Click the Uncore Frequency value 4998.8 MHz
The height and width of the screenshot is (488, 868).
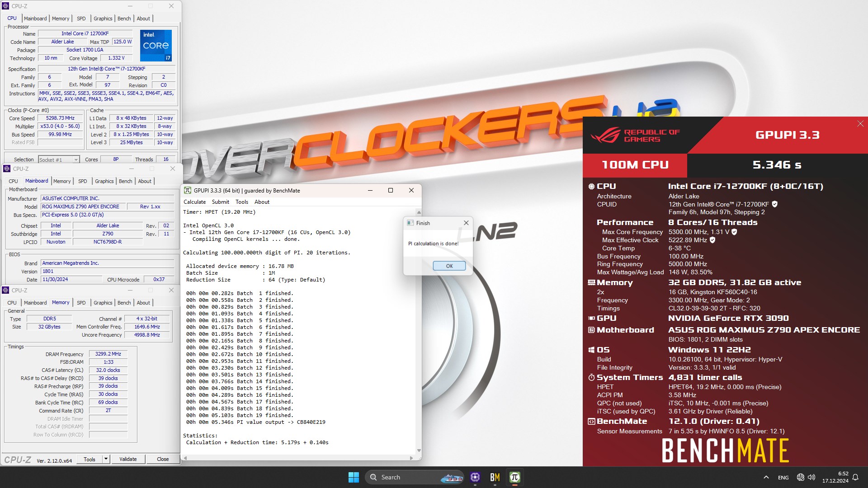[147, 335]
